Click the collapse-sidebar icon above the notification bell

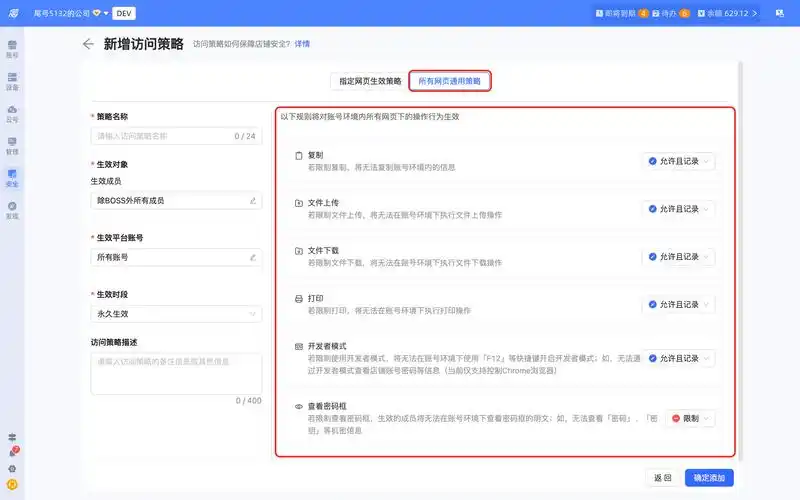(12, 437)
